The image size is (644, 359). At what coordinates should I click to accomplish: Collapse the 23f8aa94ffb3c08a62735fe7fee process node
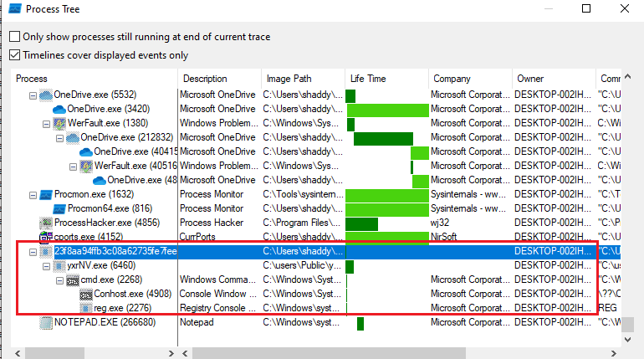click(33, 252)
